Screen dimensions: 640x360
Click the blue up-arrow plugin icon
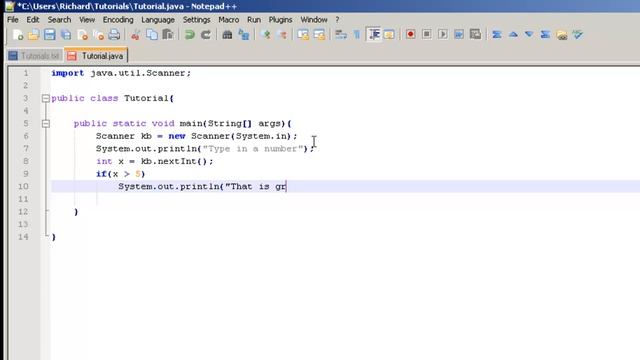pyautogui.click(x=513, y=35)
